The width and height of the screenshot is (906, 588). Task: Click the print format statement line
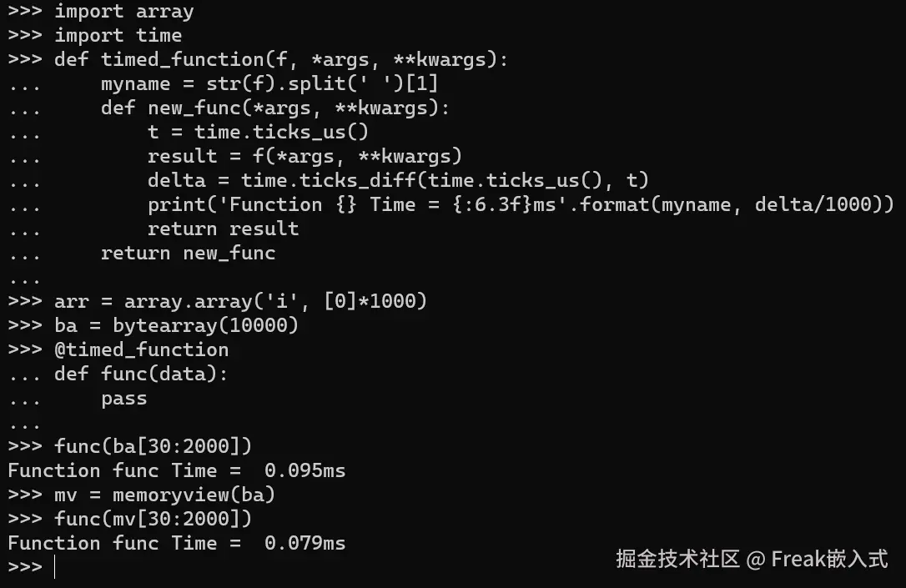[x=451, y=206]
